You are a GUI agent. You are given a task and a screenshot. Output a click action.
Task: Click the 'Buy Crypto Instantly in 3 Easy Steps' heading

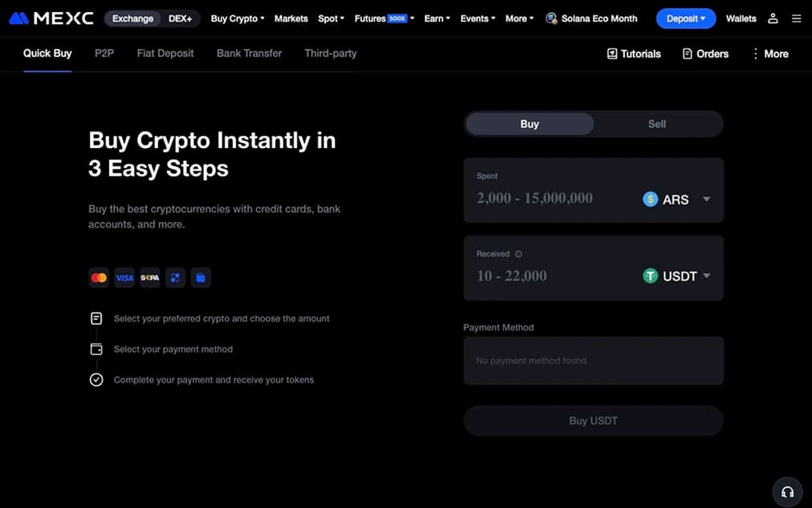click(x=212, y=154)
